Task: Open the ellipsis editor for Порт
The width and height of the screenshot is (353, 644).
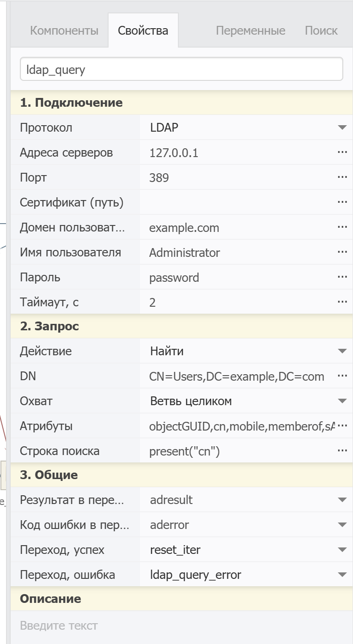Action: [342, 177]
